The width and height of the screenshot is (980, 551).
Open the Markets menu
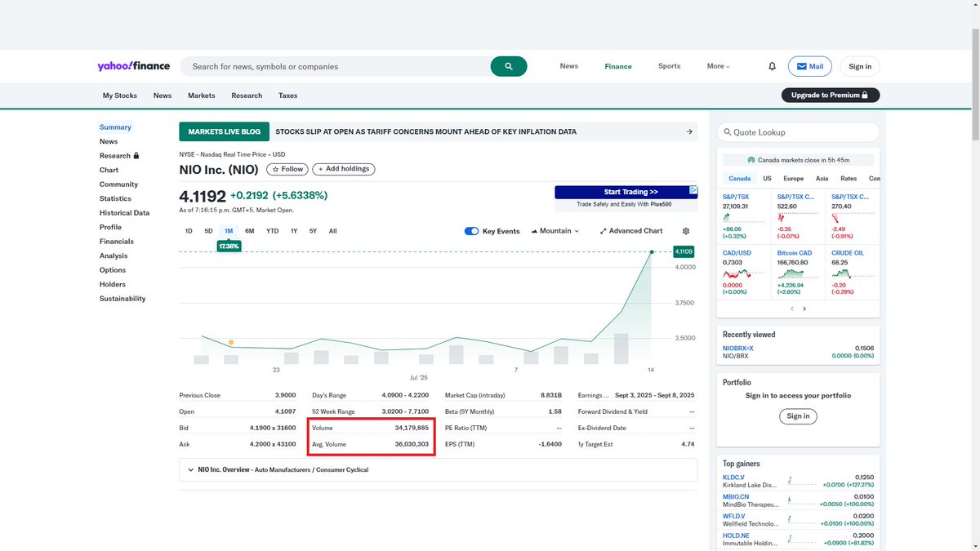201,96
